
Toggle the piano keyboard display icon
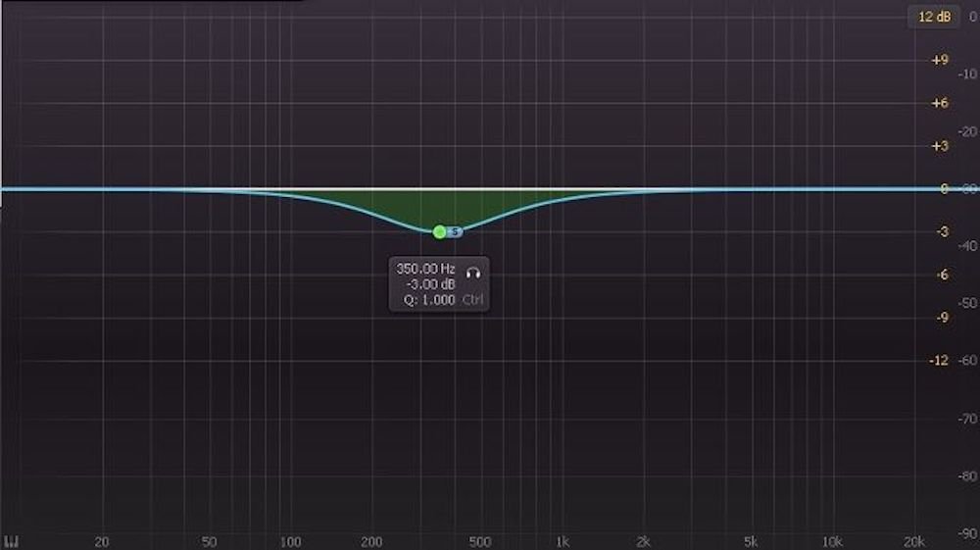click(12, 541)
